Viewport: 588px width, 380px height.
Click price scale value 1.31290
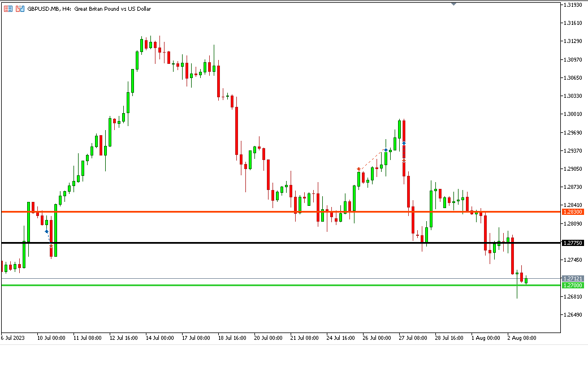[573, 41]
